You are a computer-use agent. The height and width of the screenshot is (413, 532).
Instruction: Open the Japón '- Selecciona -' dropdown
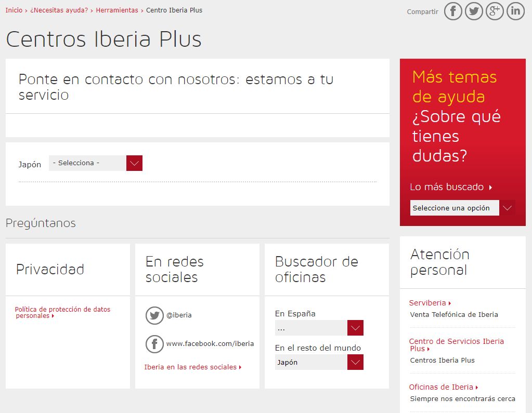tap(96, 163)
